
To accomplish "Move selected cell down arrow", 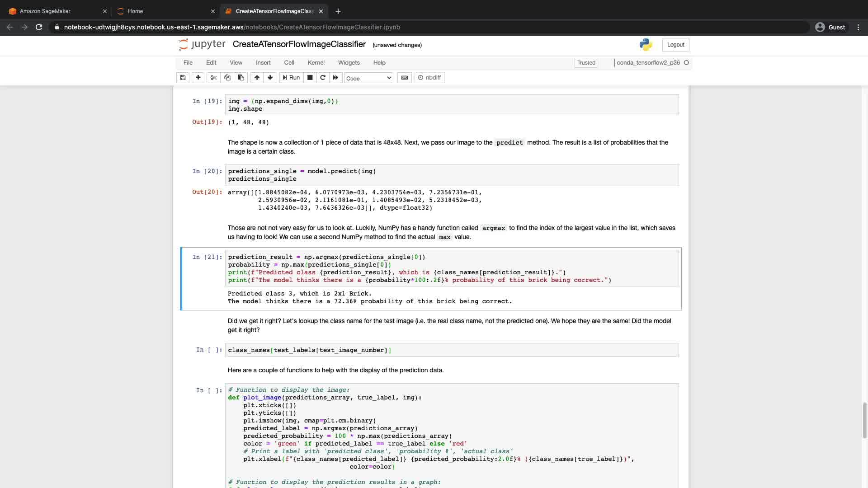I will pos(270,78).
